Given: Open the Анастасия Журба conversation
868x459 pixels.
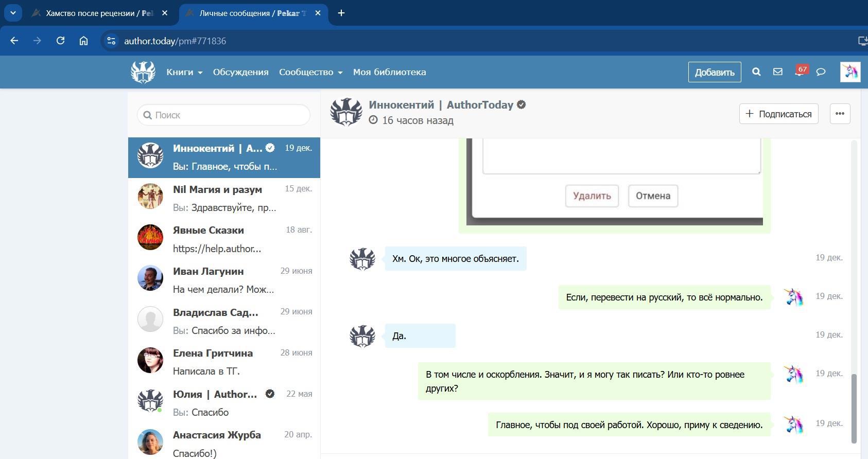Looking at the screenshot, I should [224, 442].
